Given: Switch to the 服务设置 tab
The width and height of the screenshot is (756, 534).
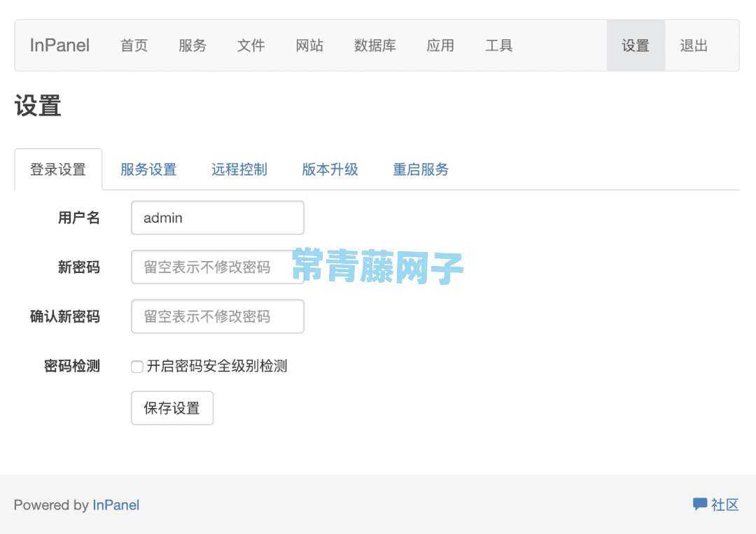Looking at the screenshot, I should tap(148, 169).
